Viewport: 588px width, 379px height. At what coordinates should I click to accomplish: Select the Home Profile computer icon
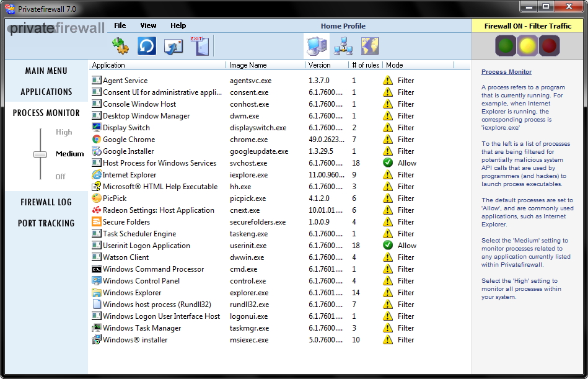[x=317, y=46]
